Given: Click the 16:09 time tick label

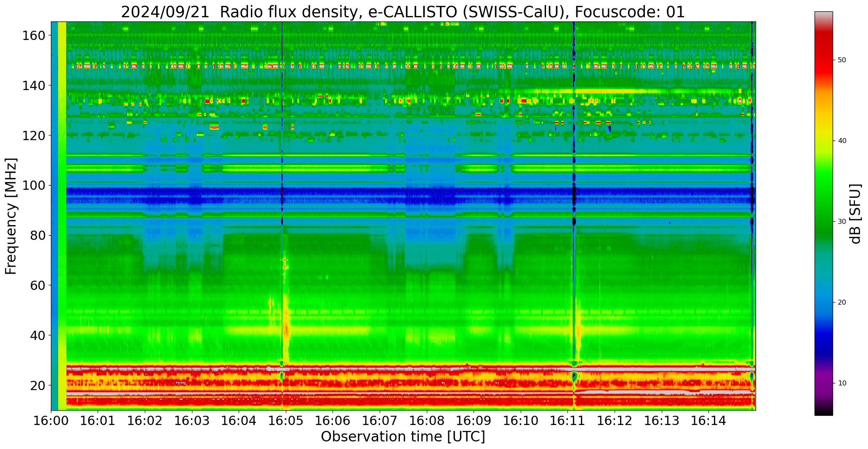Looking at the screenshot, I should [474, 420].
